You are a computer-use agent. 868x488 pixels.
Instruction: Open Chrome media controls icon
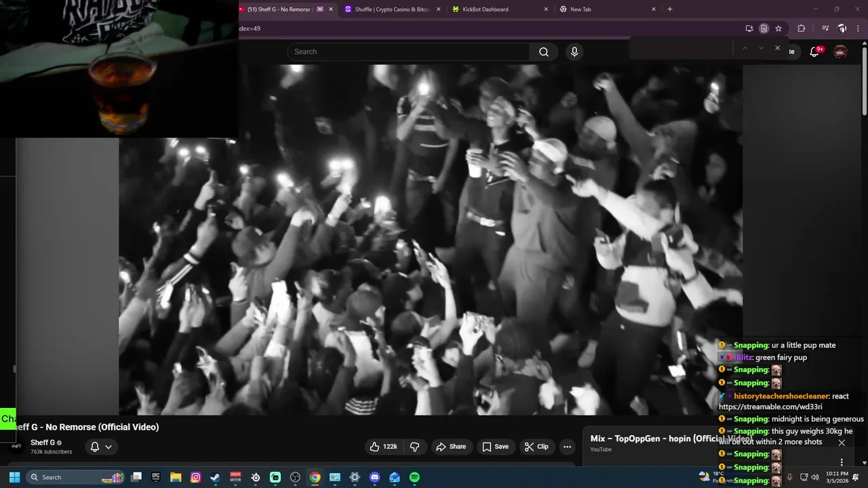[x=825, y=28]
